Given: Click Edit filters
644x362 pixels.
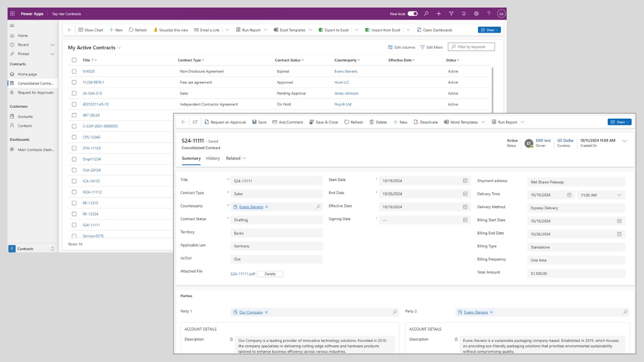Looking at the screenshot, I should (x=432, y=47).
